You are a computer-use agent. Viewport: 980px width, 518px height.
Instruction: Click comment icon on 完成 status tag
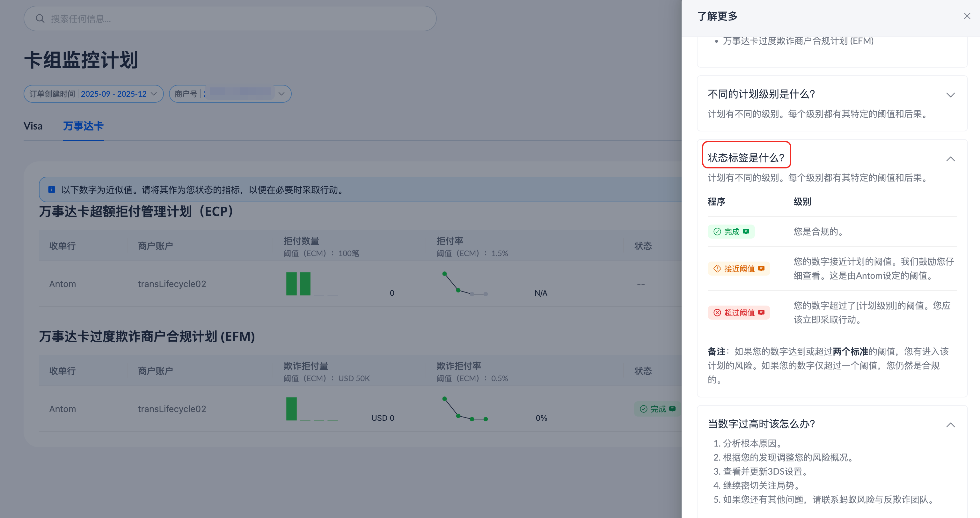(x=746, y=231)
